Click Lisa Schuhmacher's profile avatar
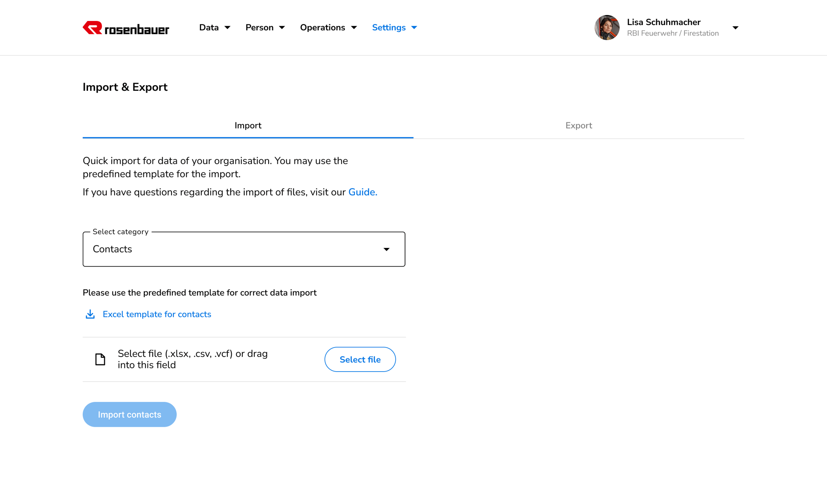This screenshot has height=504, width=827. coord(607,27)
